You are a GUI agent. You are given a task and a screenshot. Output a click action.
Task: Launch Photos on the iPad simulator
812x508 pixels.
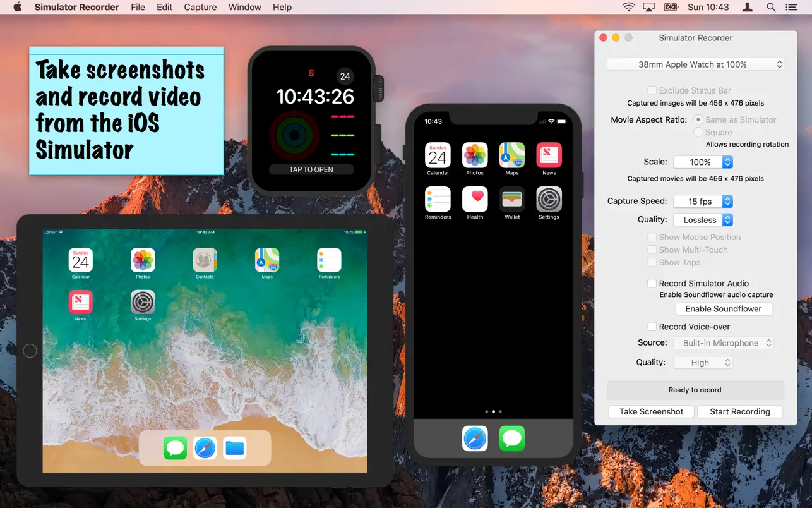143,259
